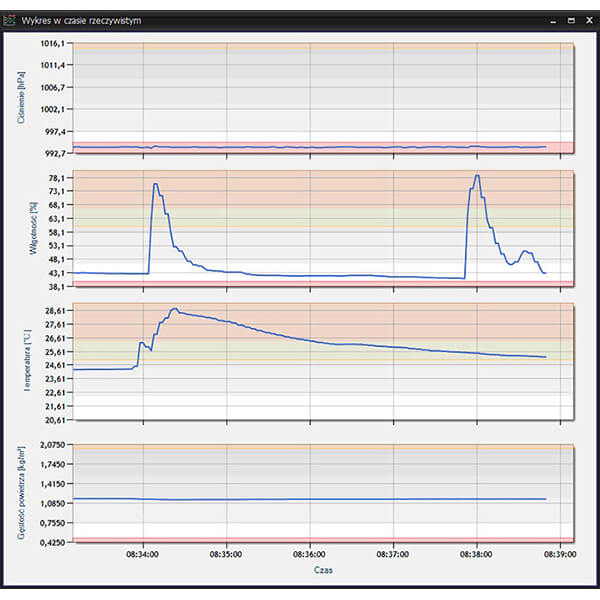The width and height of the screenshot is (600, 600).
Task: Click the 1016,1 value on pressure axis
Action: (x=52, y=44)
